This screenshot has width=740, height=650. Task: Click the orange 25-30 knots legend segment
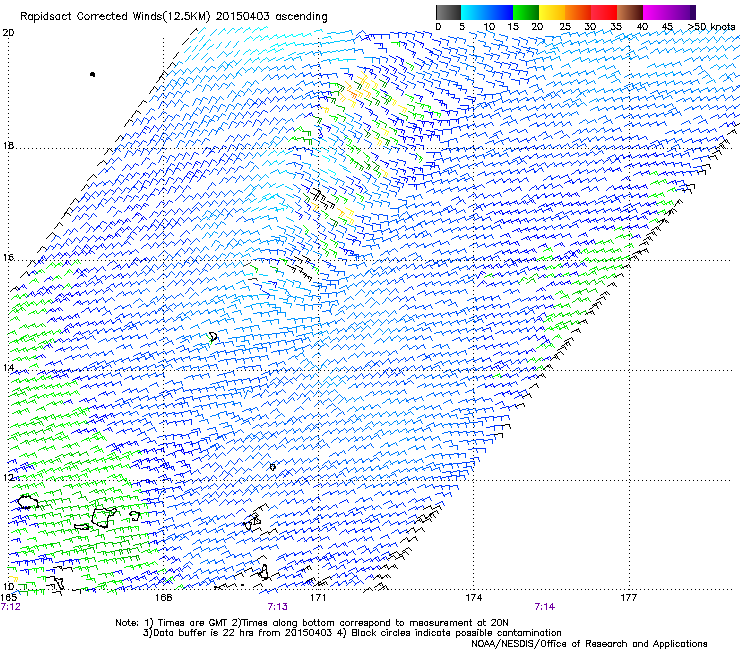578,12
